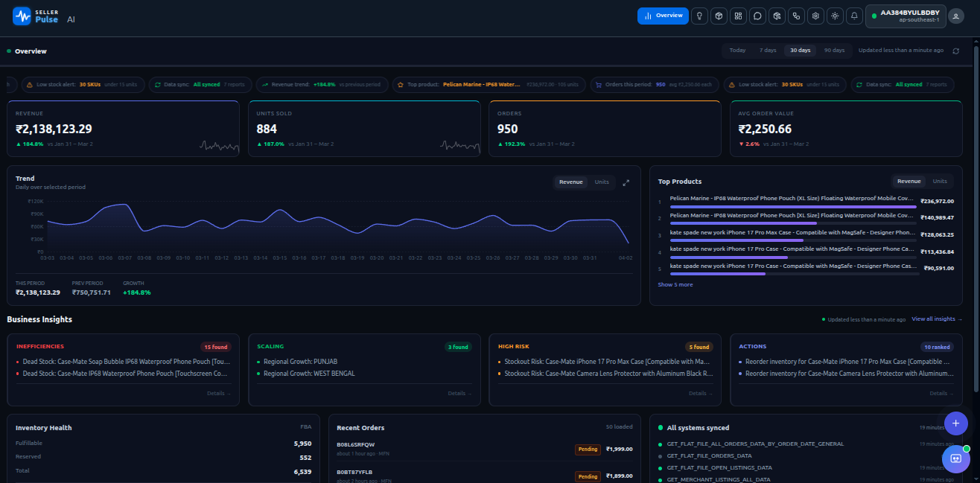
Task: Open the settings gear icon in top nav
Action: pos(815,16)
